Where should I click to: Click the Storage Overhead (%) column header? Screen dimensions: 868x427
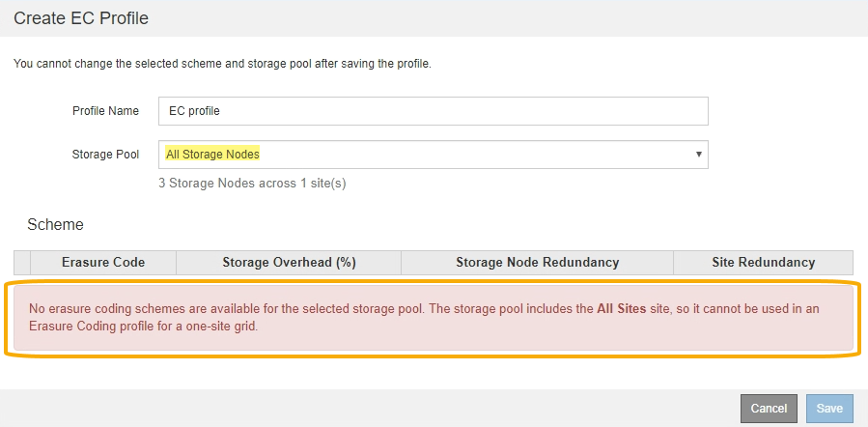[289, 263]
